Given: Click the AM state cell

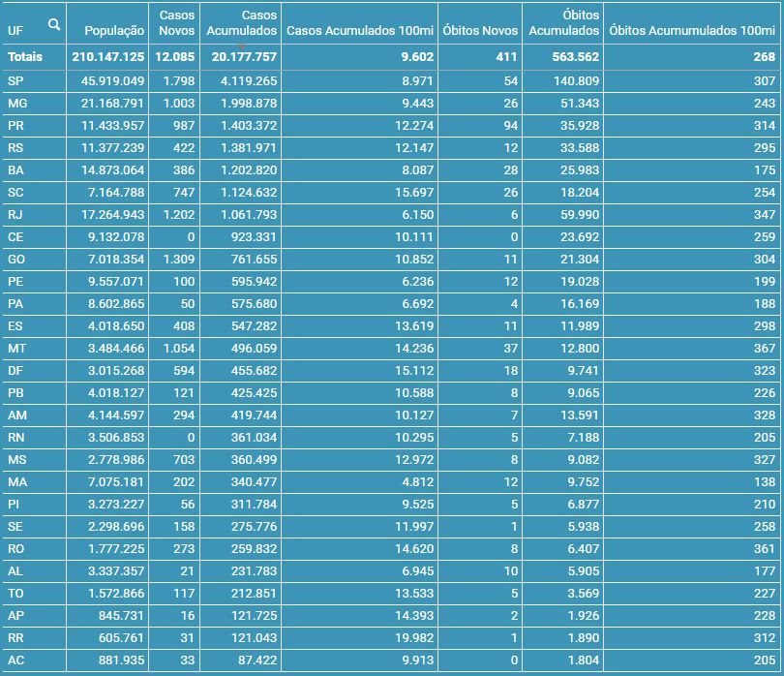Looking at the screenshot, I should [16, 415].
